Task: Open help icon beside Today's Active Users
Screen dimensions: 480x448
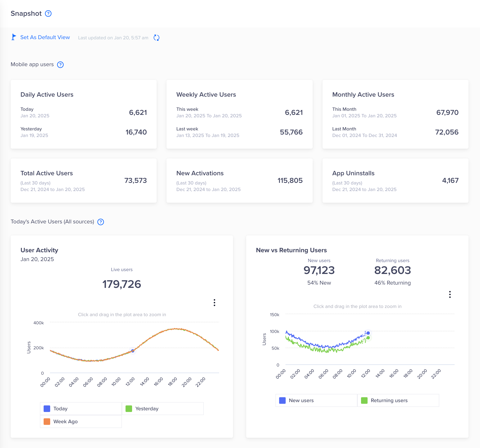Action: pos(101,222)
